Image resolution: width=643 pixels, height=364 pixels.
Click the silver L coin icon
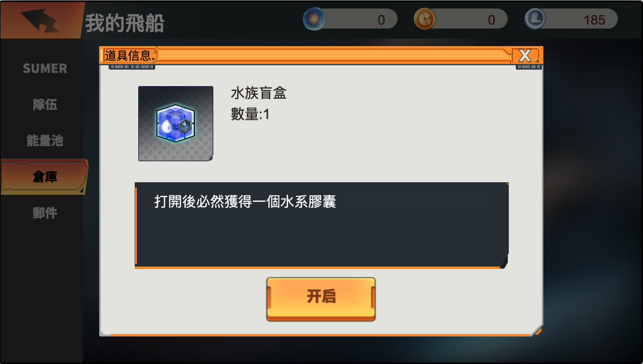point(535,20)
